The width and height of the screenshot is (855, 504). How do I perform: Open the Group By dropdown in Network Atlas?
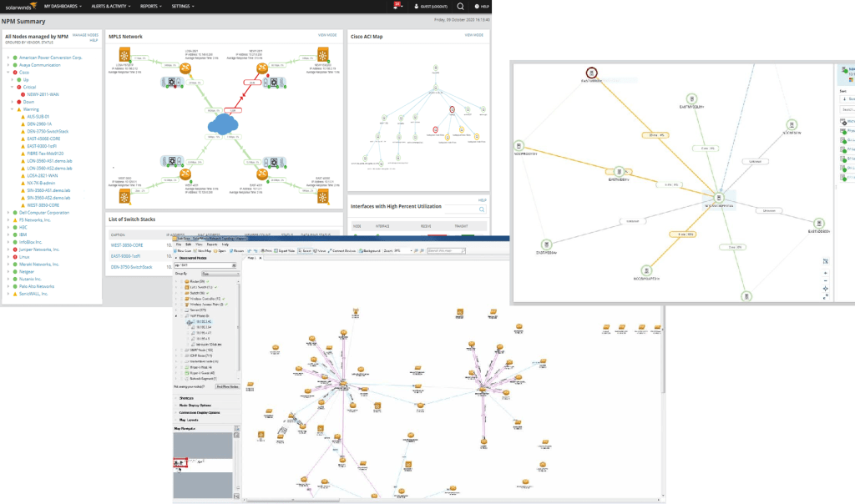221,273
